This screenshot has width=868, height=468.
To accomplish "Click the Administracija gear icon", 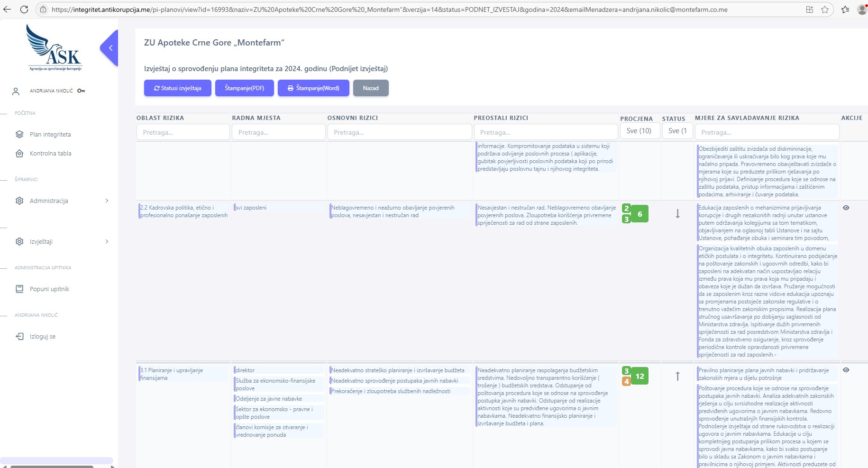I will (19, 201).
